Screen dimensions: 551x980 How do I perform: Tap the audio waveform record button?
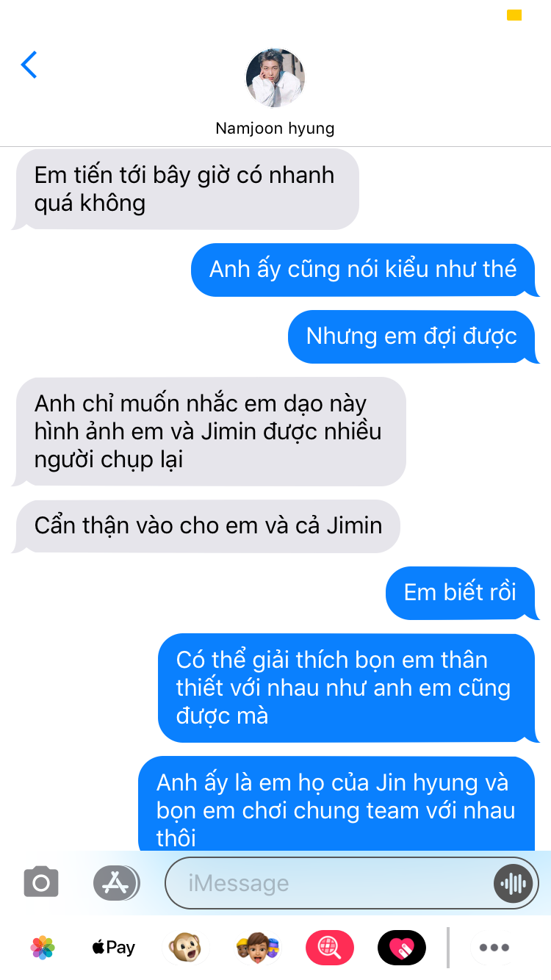click(512, 882)
